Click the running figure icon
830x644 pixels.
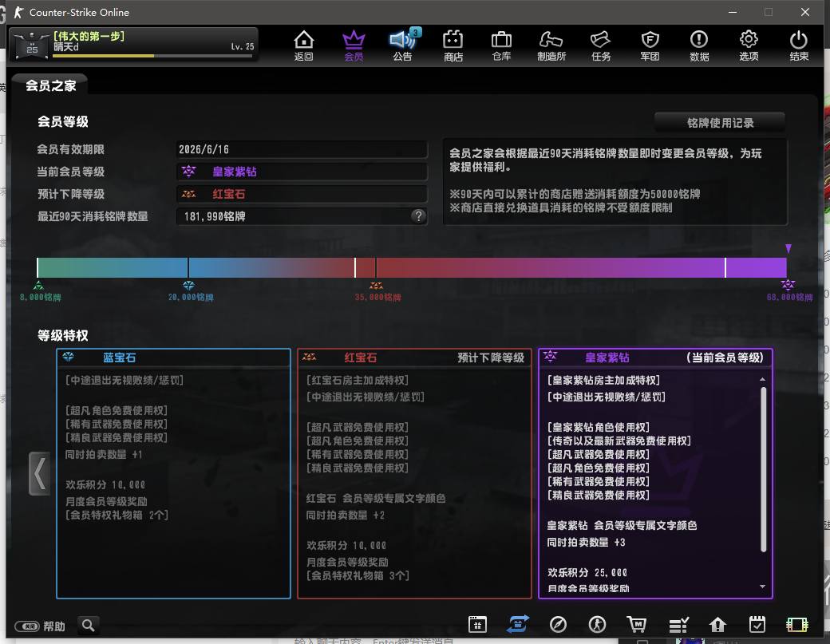click(x=598, y=624)
